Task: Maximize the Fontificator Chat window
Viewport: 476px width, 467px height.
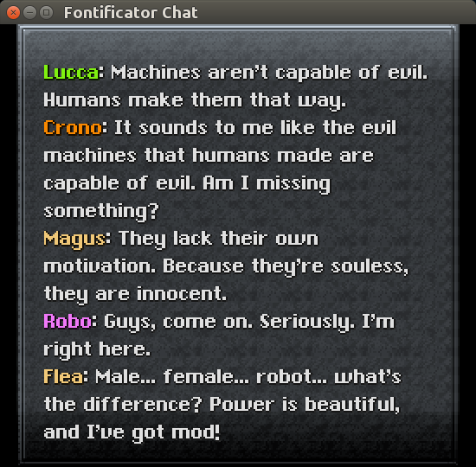Action: point(47,12)
